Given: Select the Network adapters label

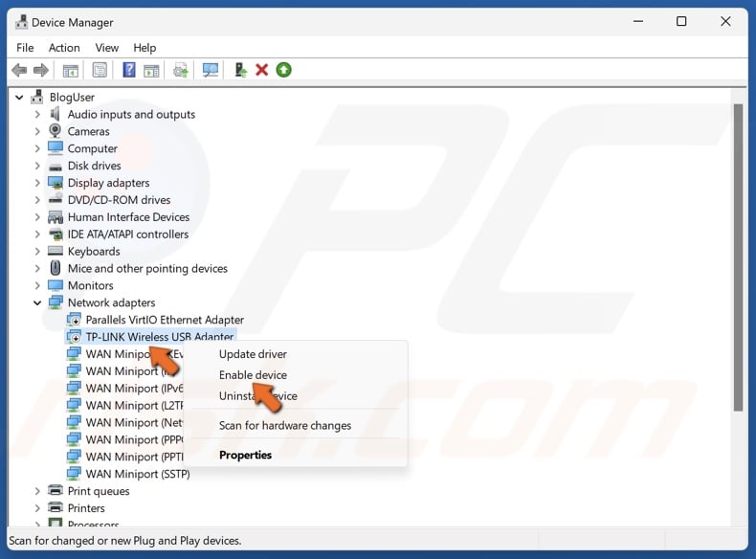Looking at the screenshot, I should pos(111,302).
